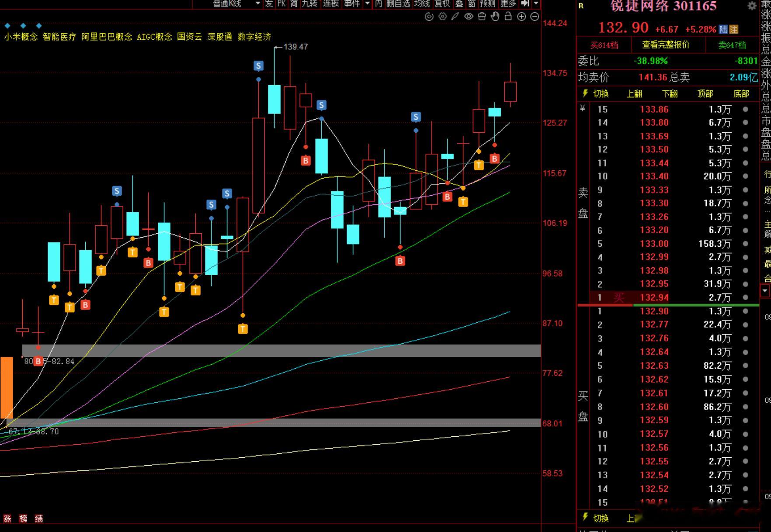The width and height of the screenshot is (771, 532).
Task: Click 删自选 to remove from watchlist
Action: coord(398,3)
